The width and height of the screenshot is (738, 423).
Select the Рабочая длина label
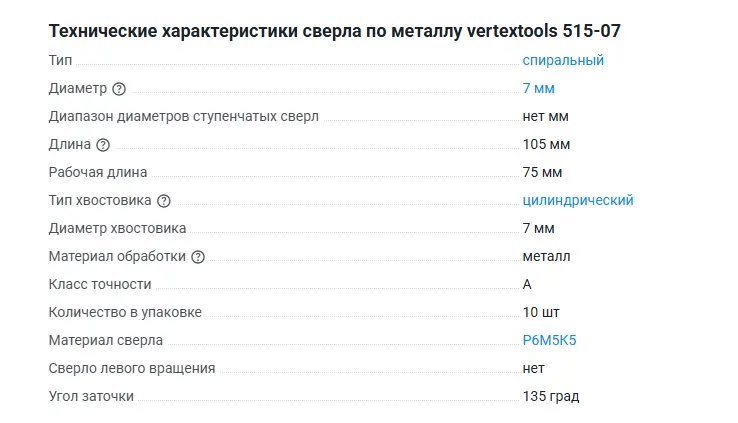click(x=98, y=172)
